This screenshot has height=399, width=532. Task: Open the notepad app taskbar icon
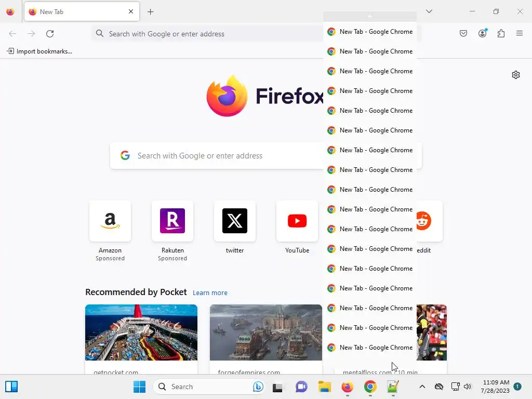(393, 387)
